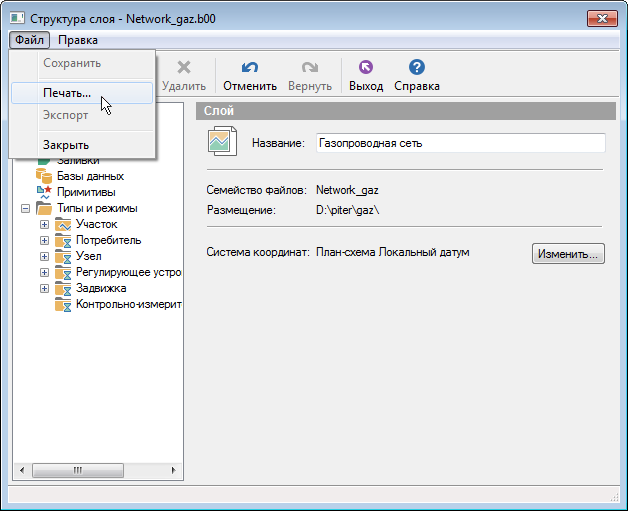This screenshot has height=511, width=628.
Task: Select Закрыть in the open menu
Action: pos(82,145)
